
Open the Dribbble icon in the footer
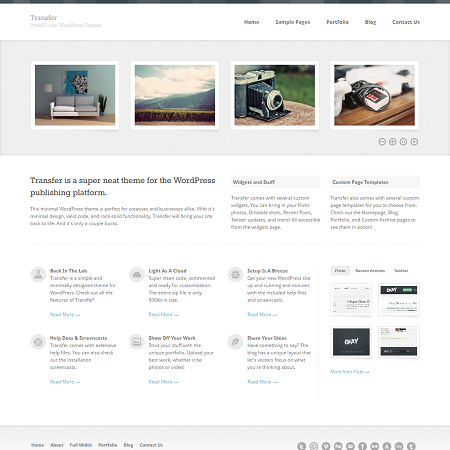314,446
